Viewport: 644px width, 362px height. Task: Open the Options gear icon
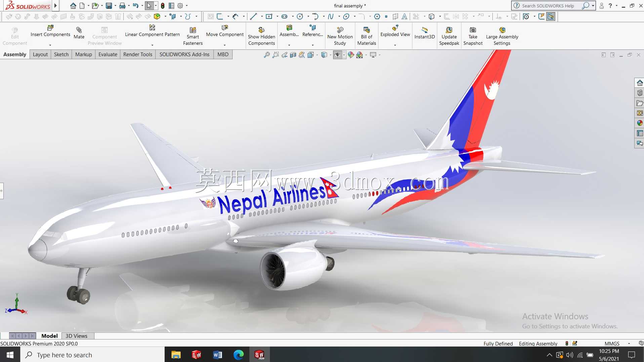point(180,6)
